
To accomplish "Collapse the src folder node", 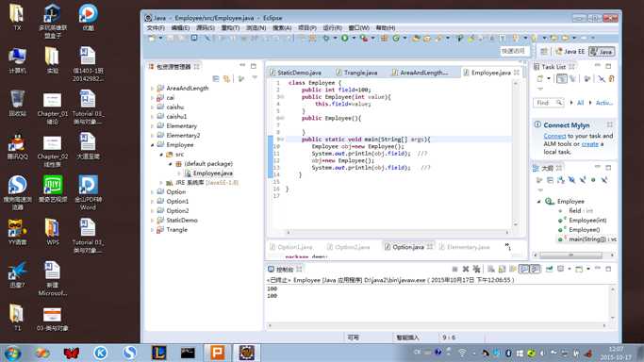I will tap(161, 155).
